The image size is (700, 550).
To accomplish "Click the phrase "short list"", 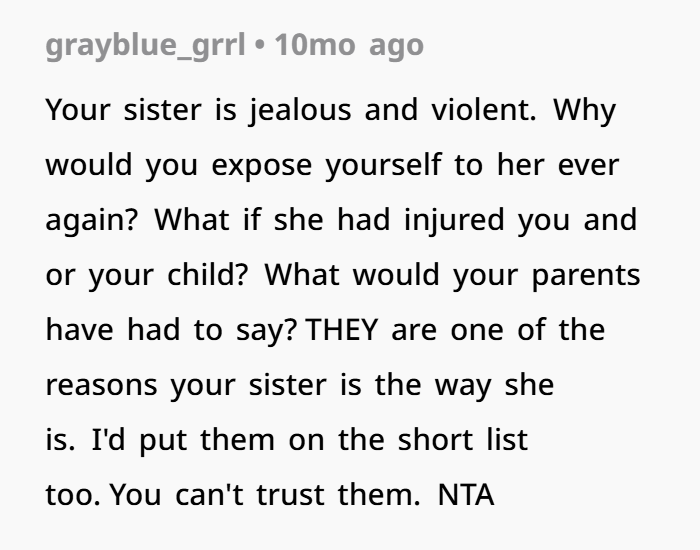I will pos(469,439).
